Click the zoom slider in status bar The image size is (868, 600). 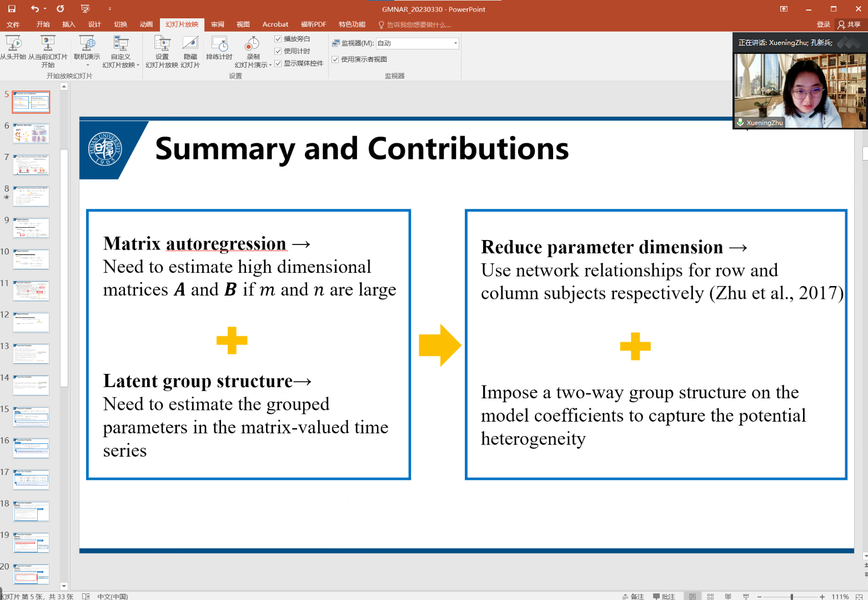click(x=791, y=596)
